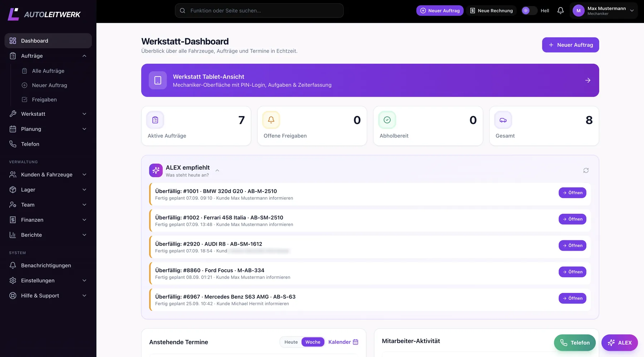Go to Dashboard in the sidebar
The image size is (644, 357).
point(48,41)
